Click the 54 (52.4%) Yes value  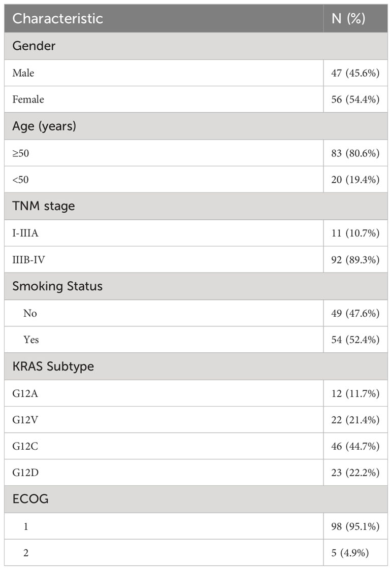(355, 340)
